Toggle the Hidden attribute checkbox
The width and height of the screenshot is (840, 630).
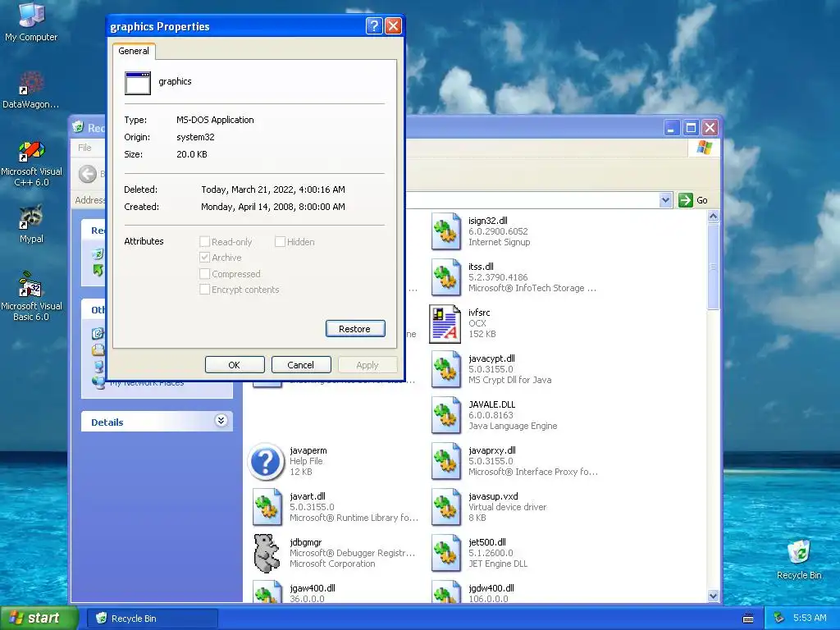(x=280, y=242)
